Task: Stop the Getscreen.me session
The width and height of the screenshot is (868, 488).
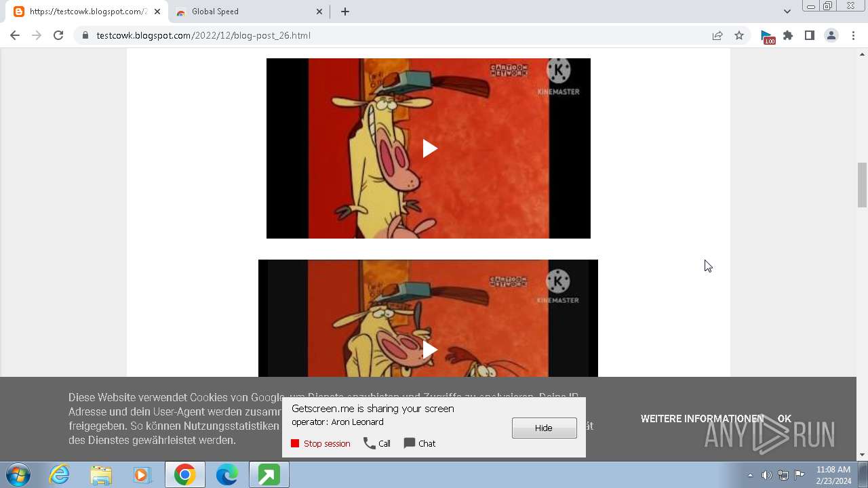Action: [x=321, y=443]
